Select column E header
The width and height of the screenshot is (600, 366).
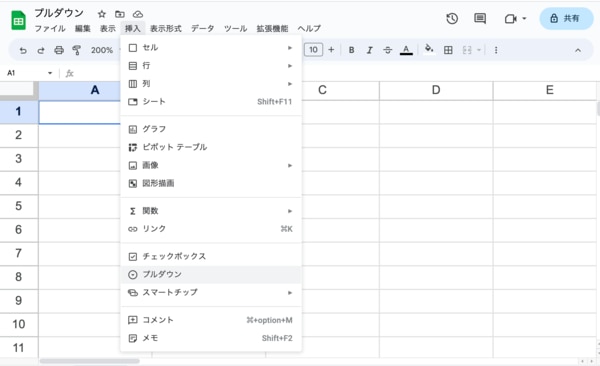[546, 90]
